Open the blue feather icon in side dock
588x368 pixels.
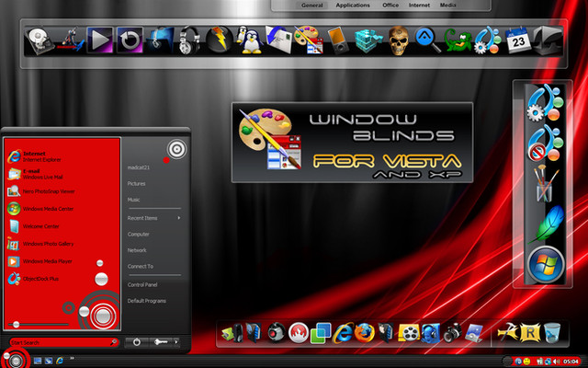tap(547, 224)
